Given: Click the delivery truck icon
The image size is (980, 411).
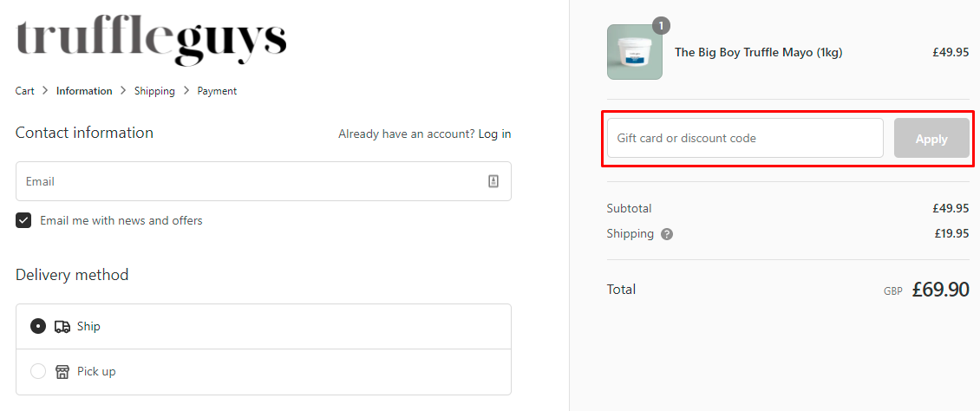Looking at the screenshot, I should pos(62,326).
